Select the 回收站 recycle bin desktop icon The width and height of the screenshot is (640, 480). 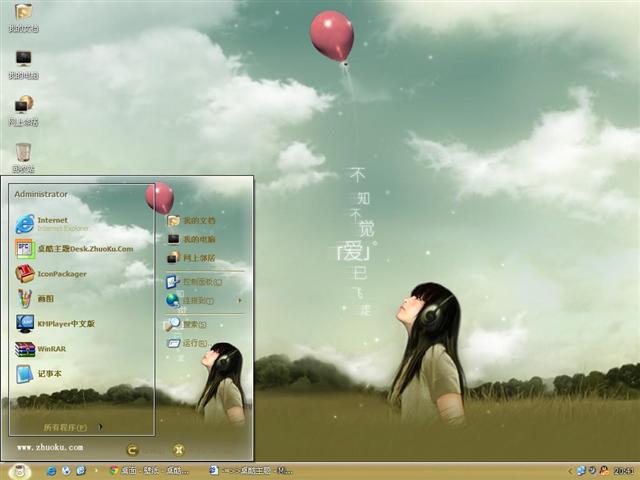[24, 158]
